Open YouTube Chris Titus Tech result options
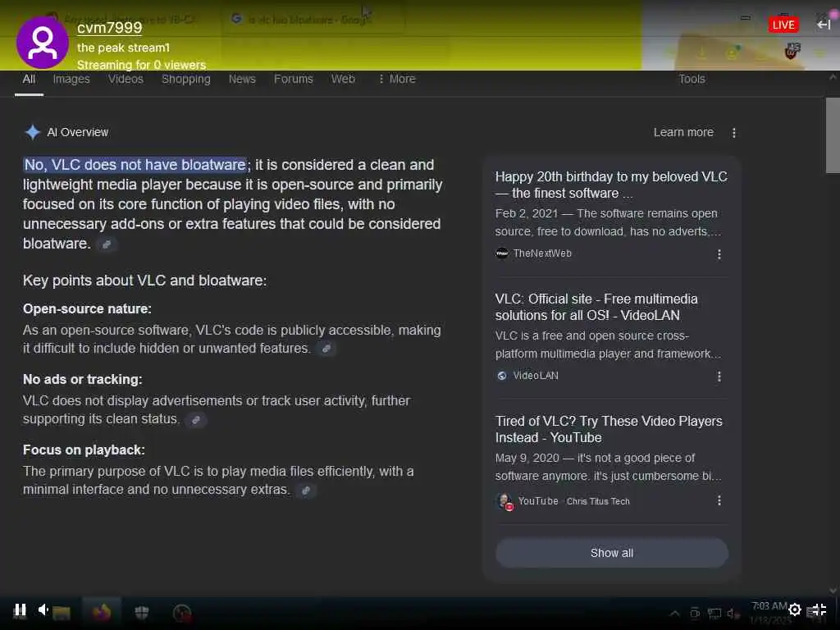This screenshot has width=840, height=630. 719,500
